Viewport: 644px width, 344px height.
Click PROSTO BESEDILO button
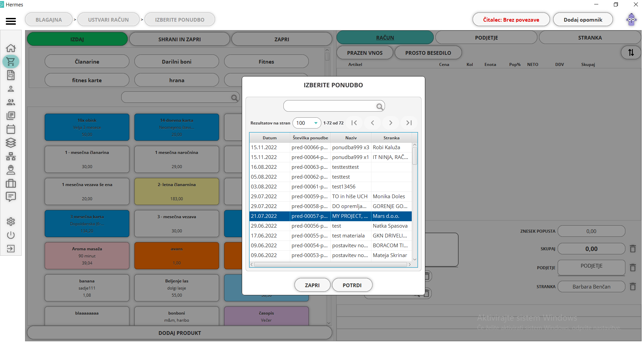click(x=428, y=53)
